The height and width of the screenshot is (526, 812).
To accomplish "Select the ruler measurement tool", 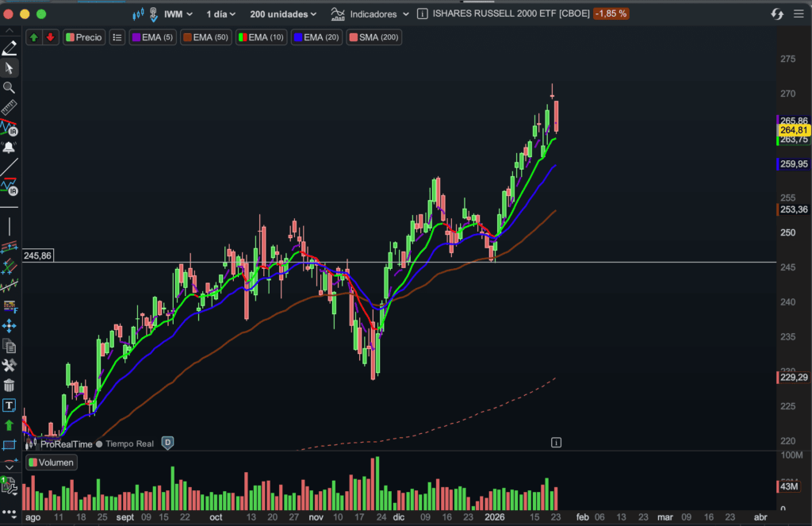I will (10, 108).
